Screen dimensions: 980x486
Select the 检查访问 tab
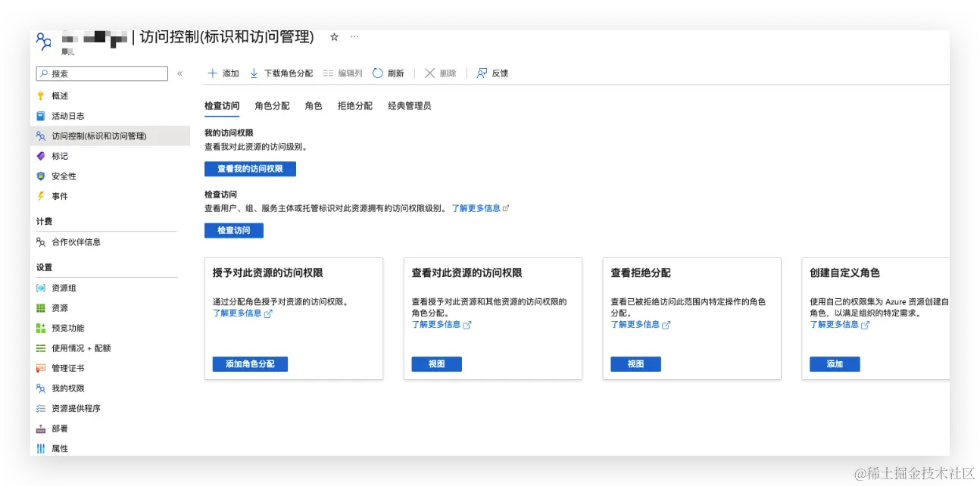tap(222, 106)
